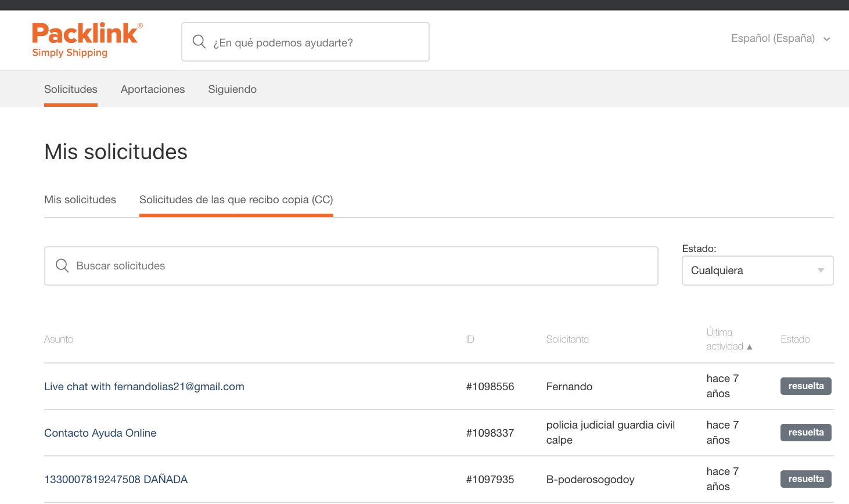
Task: Open the Español (España) language dropdown
Action: [780, 38]
